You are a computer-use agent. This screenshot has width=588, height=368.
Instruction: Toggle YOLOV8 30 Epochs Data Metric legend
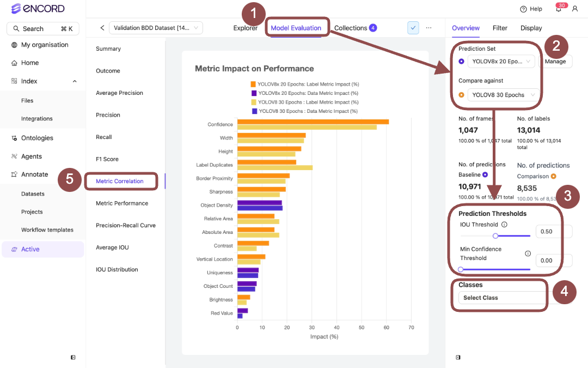[x=304, y=111]
